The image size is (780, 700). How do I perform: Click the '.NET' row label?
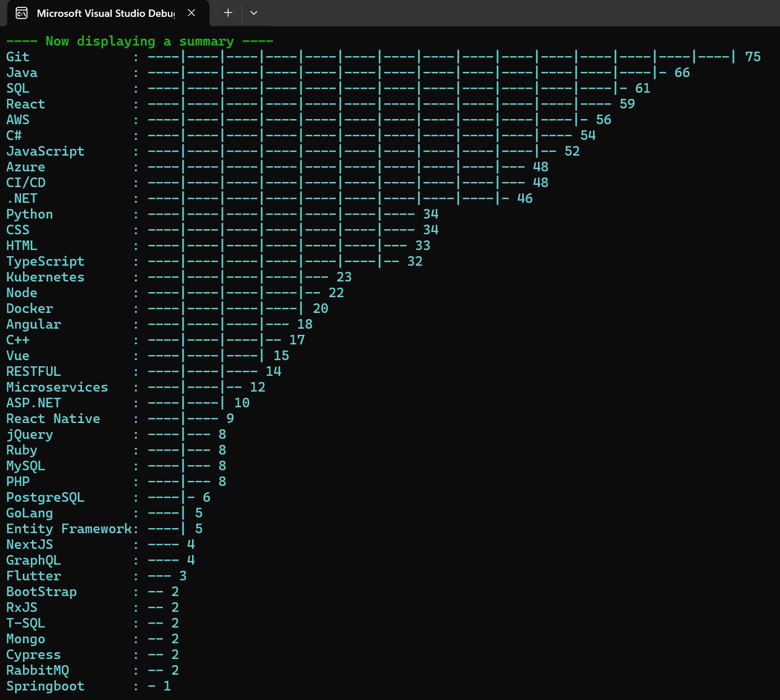point(22,198)
